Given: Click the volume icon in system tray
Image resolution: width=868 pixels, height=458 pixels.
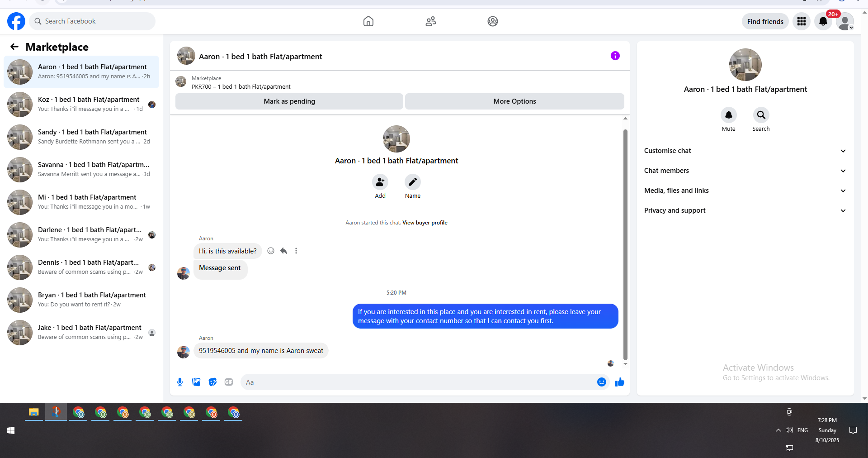Looking at the screenshot, I should 789,430.
